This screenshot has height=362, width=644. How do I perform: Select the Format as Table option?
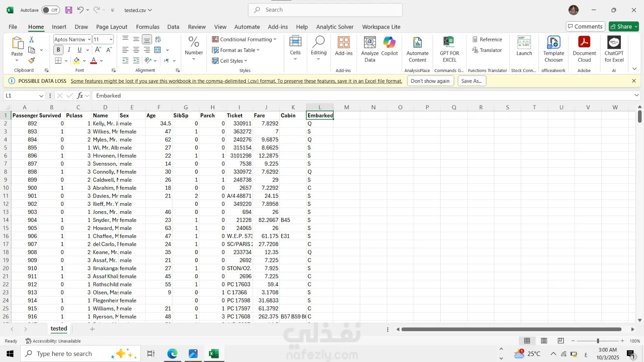coord(236,50)
